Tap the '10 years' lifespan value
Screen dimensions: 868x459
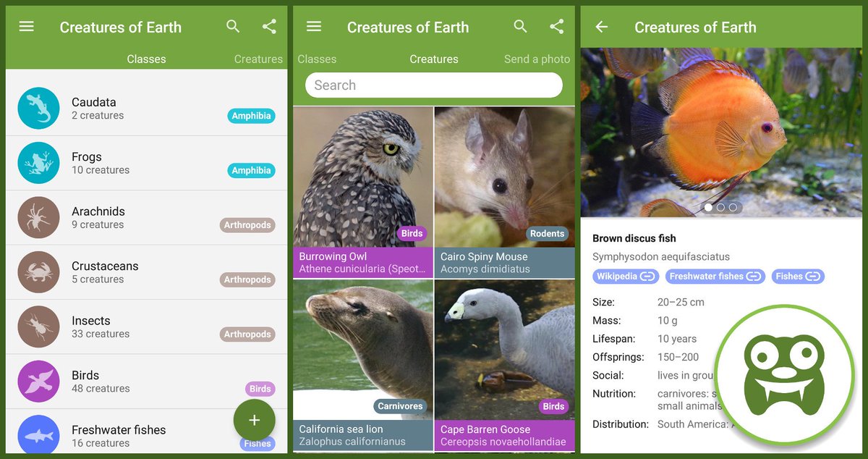click(677, 339)
